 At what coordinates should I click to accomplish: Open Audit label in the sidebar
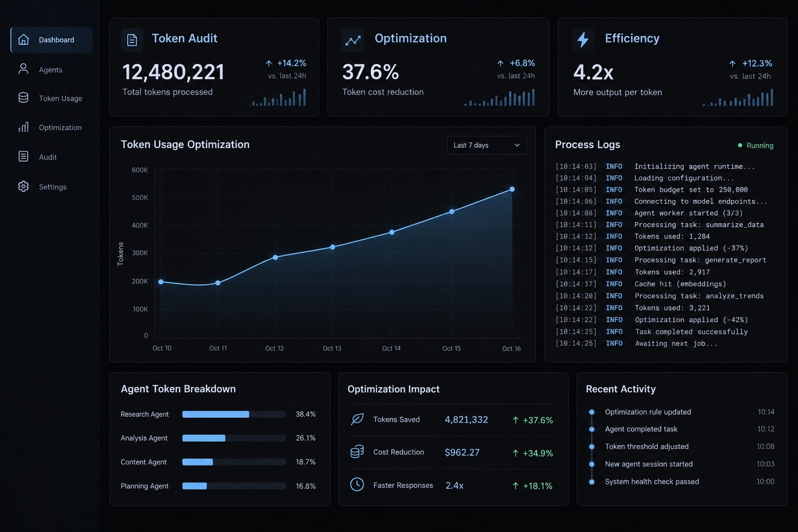pos(48,157)
